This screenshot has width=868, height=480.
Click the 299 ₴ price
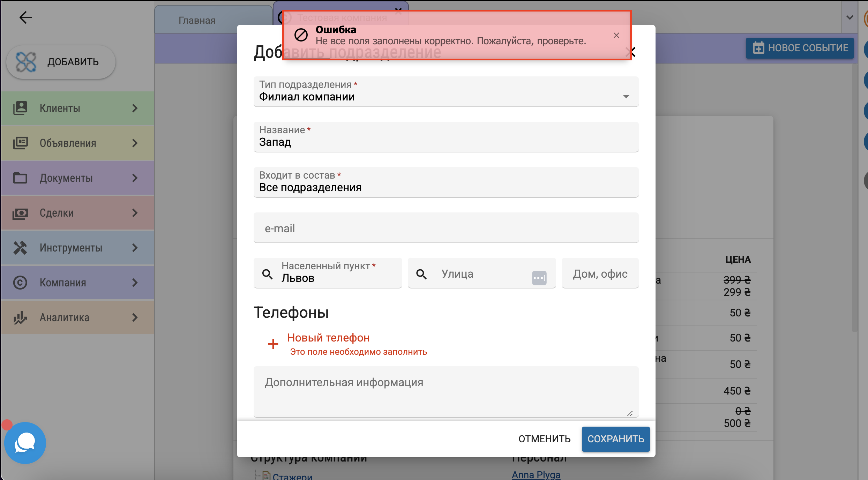click(x=737, y=292)
